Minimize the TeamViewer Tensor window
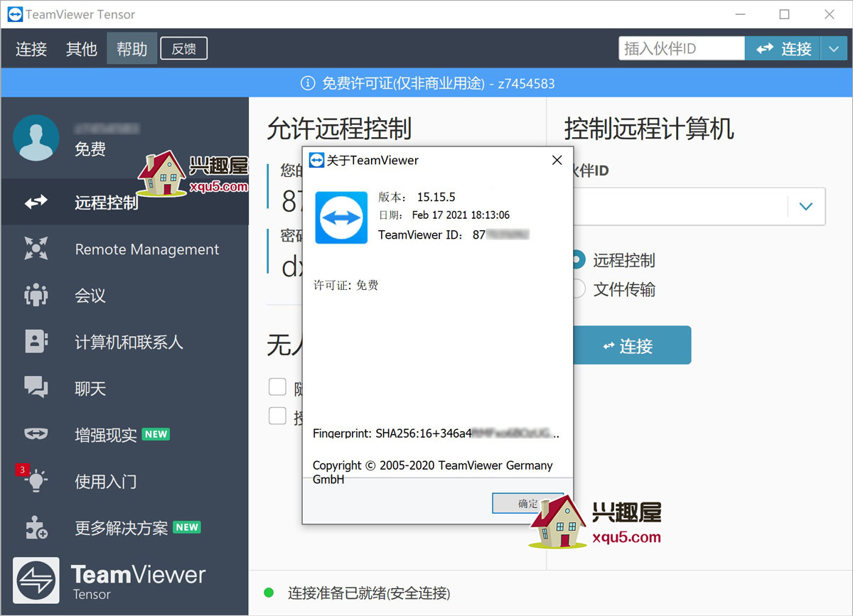Viewport: 853px width, 616px height. pyautogui.click(x=740, y=14)
